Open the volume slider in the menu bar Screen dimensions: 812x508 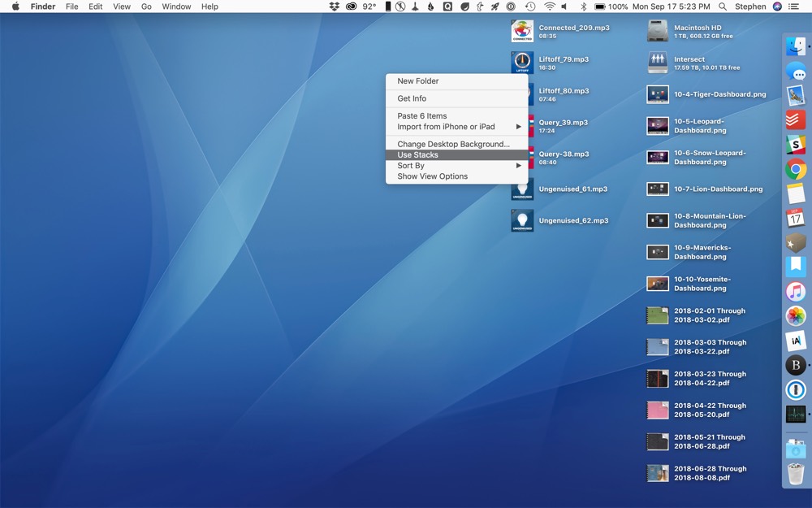(563, 7)
